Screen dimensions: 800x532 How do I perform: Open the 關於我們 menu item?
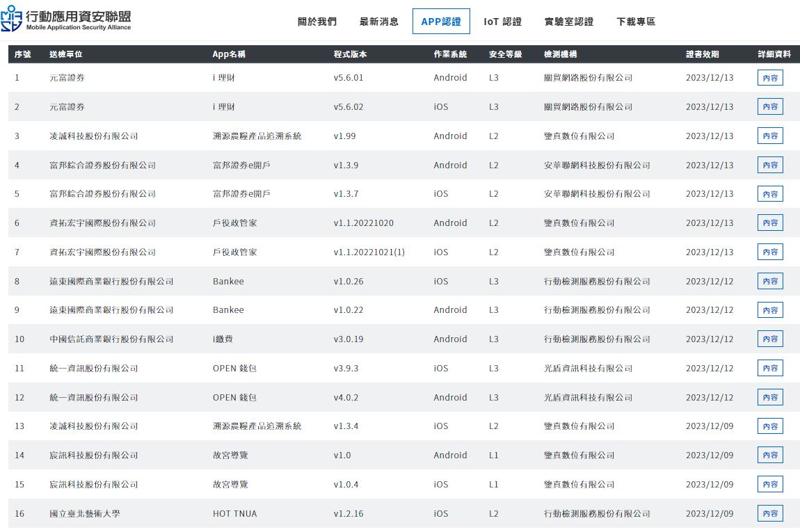pyautogui.click(x=317, y=22)
